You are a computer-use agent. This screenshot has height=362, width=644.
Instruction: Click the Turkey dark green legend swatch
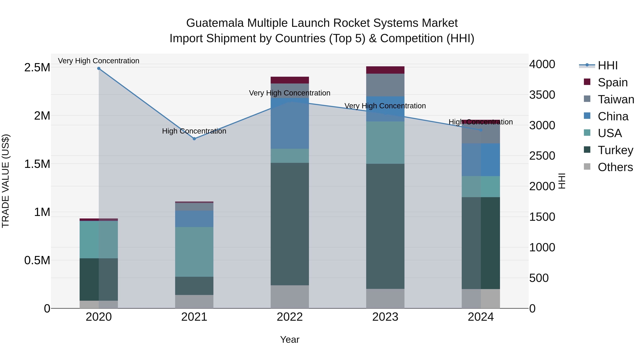pyautogui.click(x=587, y=150)
